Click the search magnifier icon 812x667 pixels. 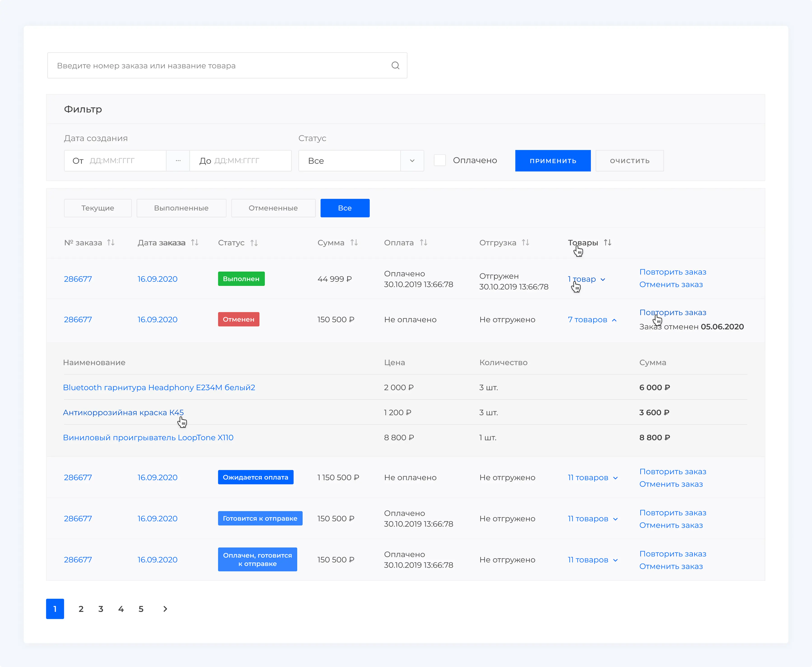click(395, 65)
